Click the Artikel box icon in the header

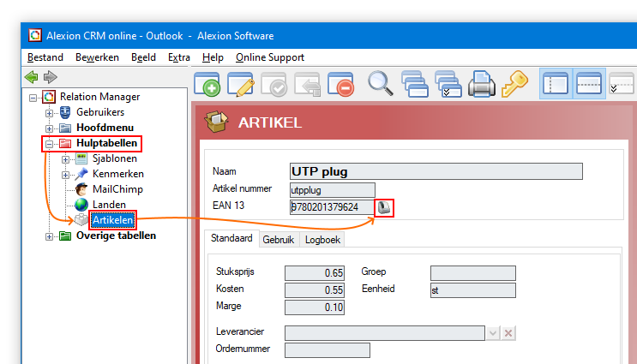(x=217, y=122)
